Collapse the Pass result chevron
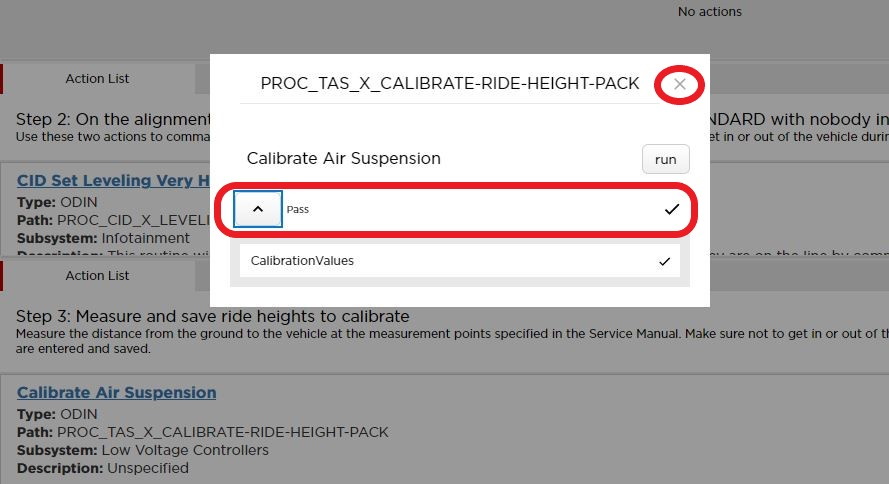889x484 pixels. tap(258, 209)
